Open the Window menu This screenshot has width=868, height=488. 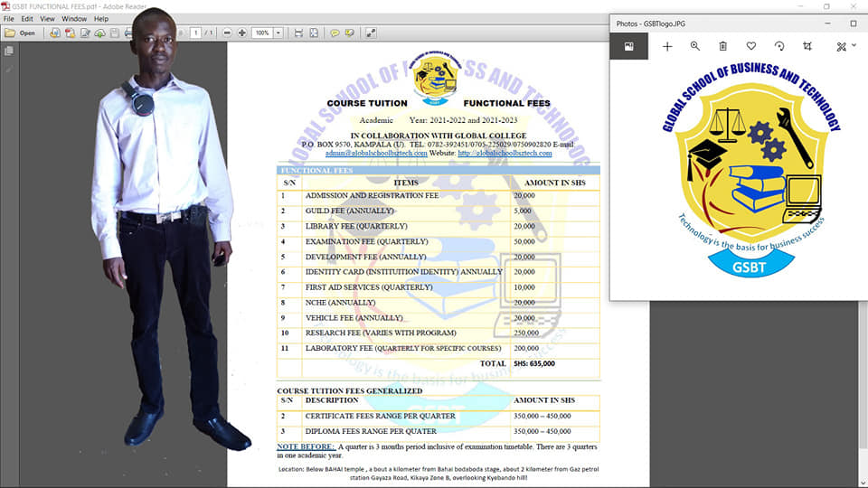(x=74, y=19)
